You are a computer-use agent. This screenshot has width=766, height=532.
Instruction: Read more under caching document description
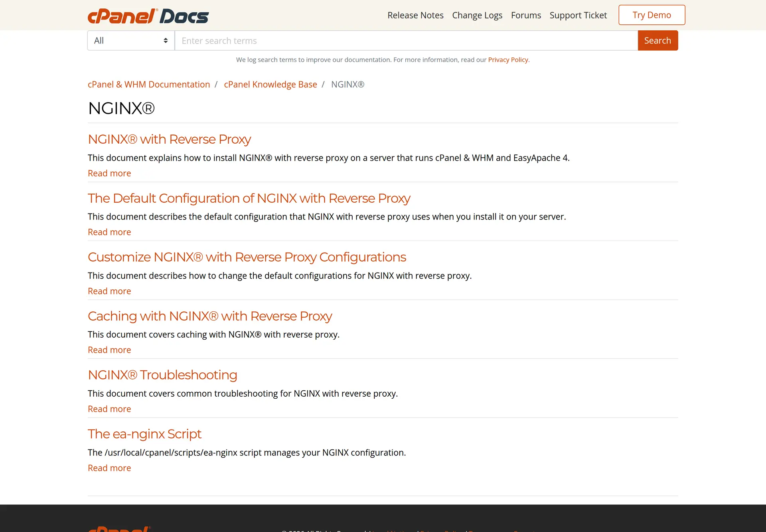point(109,350)
